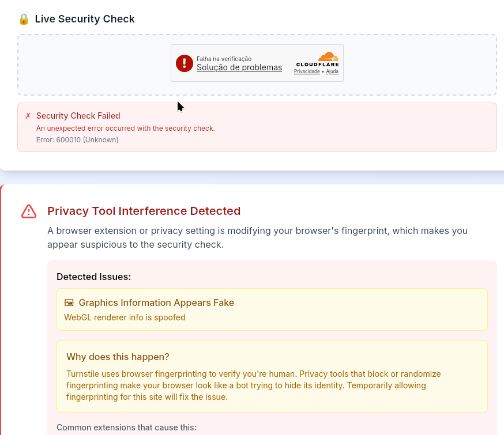Open the Solução de problemas link
Viewport: 504px width, 435px height.
click(239, 67)
